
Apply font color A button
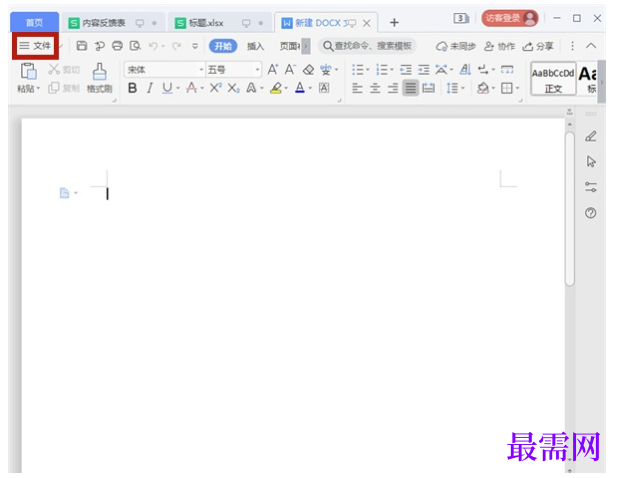pyautogui.click(x=300, y=88)
